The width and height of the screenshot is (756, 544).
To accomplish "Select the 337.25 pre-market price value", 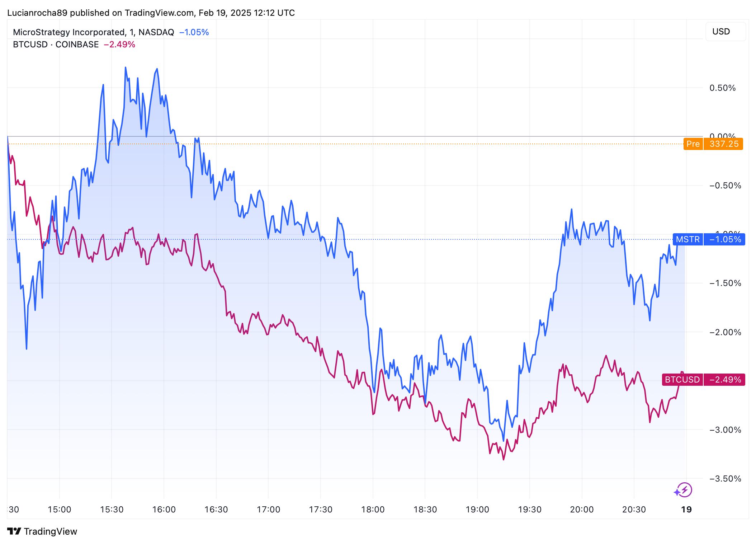I will pyautogui.click(x=724, y=144).
